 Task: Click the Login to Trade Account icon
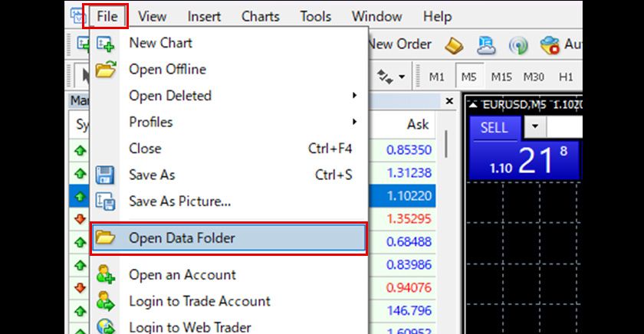tap(105, 301)
